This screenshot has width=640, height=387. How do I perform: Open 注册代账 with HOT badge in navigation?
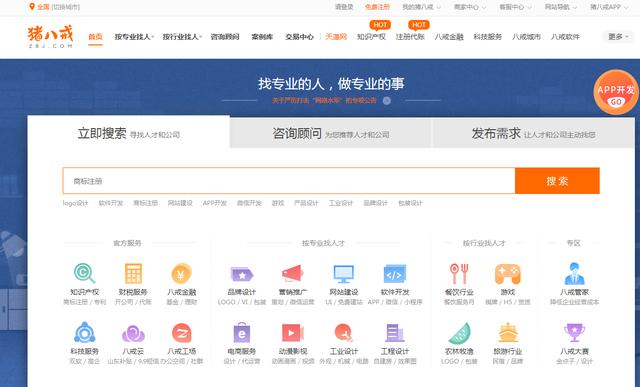pyautogui.click(x=410, y=37)
